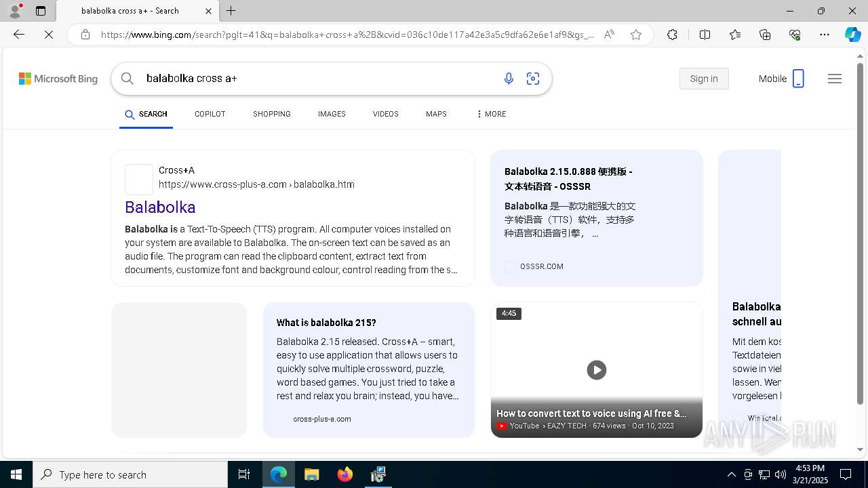Play the text to voice YouTube video
Viewport: 868px width, 488px height.
pyautogui.click(x=597, y=370)
